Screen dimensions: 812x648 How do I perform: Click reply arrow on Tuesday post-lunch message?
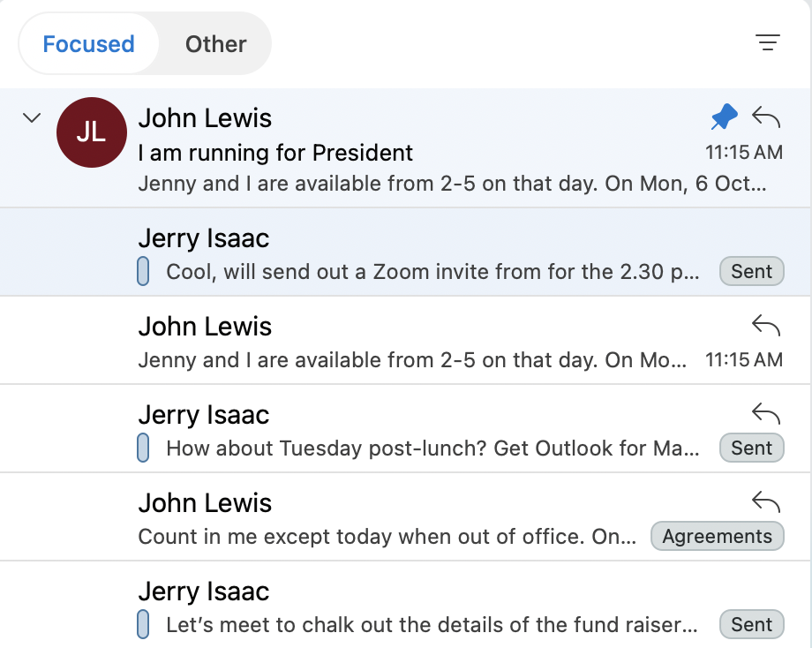[x=766, y=414]
